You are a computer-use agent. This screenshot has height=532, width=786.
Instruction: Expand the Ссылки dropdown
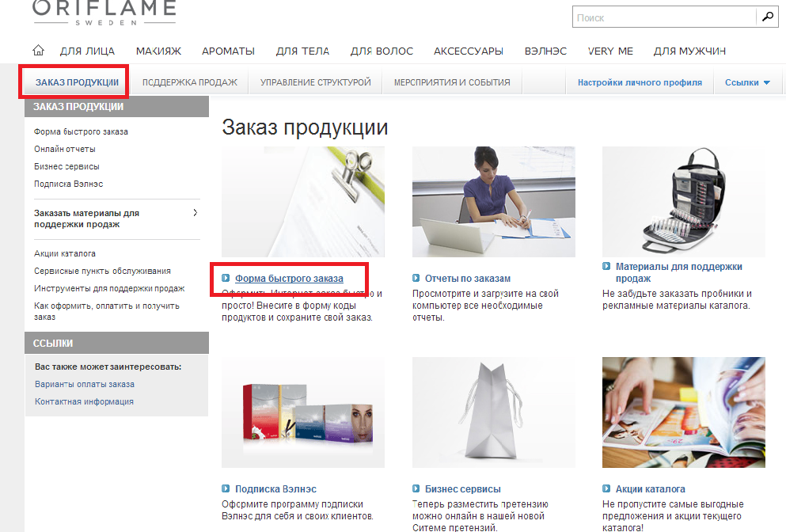747,82
